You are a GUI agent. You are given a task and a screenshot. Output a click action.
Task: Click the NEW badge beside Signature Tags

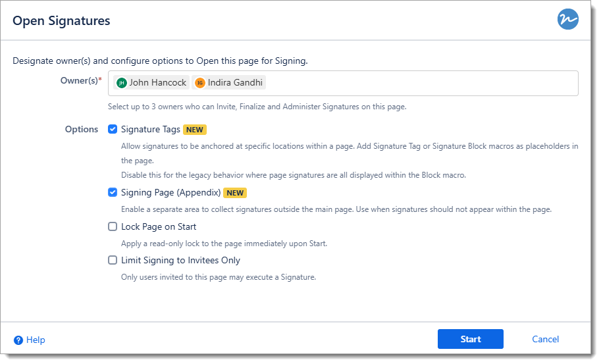(194, 130)
